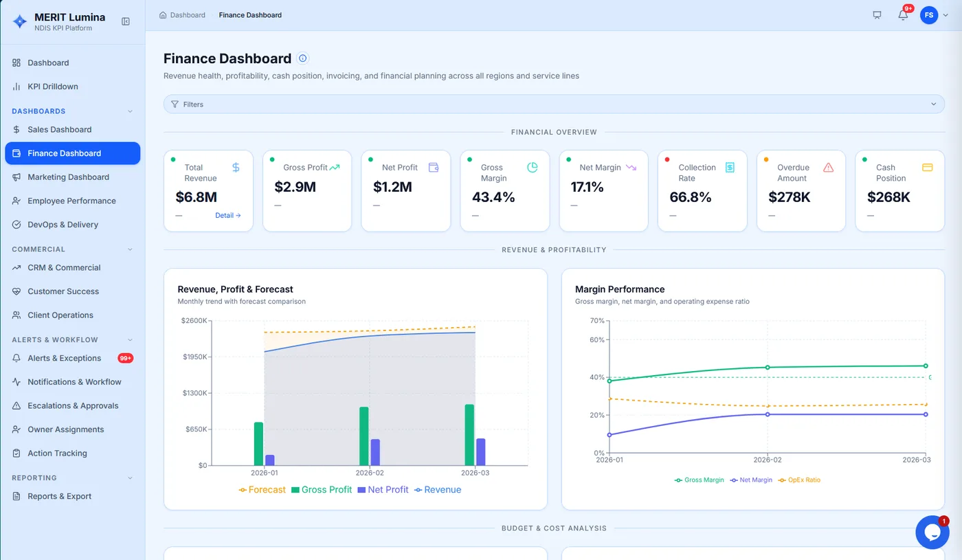Click the Revenue, Profit & Forecast chart title
The image size is (962, 560).
pos(236,289)
